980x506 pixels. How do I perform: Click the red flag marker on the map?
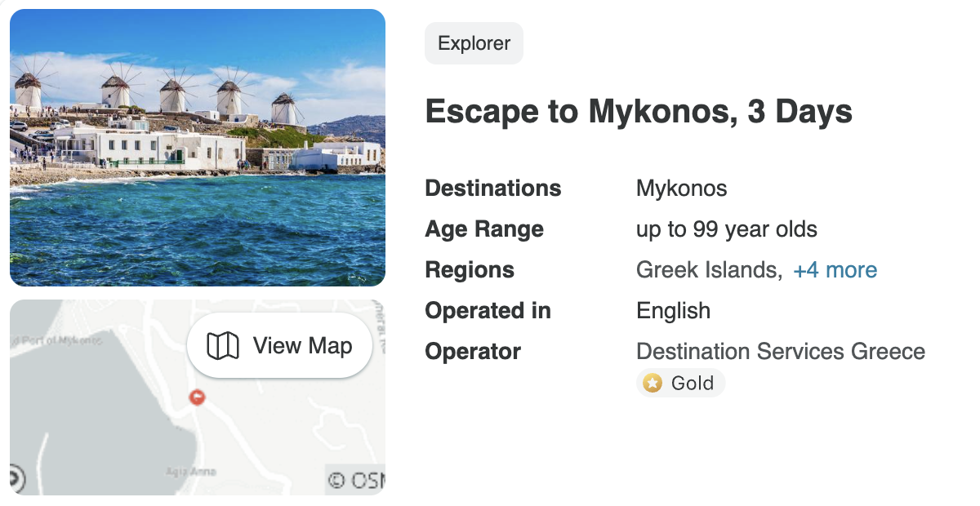pyautogui.click(x=197, y=397)
